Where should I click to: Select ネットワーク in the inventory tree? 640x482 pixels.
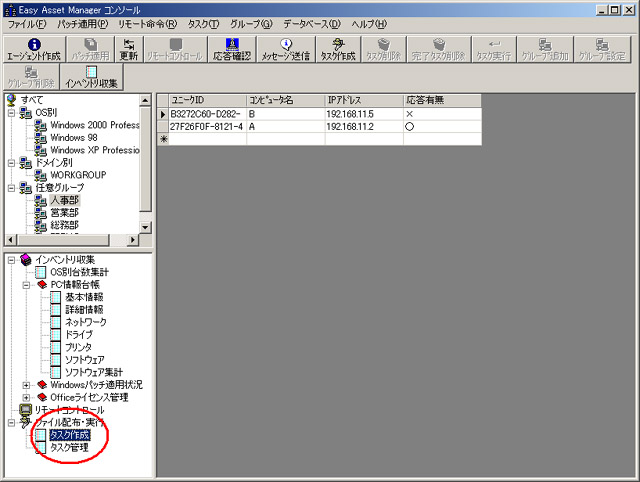pyautogui.click(x=86, y=322)
